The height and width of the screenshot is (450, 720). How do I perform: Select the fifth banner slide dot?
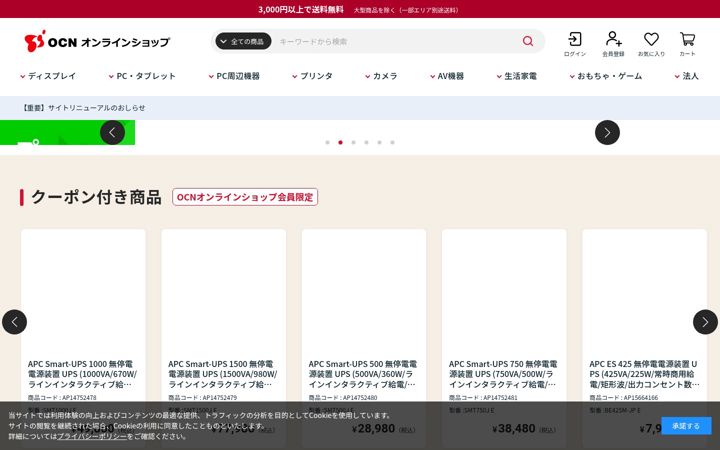379,142
